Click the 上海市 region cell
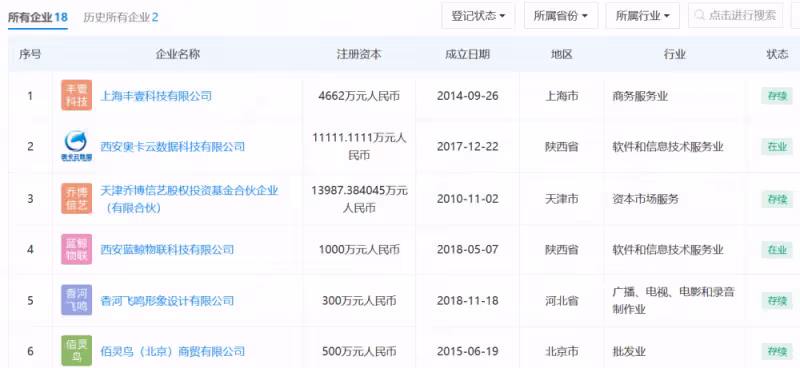800x368 pixels. [x=562, y=96]
